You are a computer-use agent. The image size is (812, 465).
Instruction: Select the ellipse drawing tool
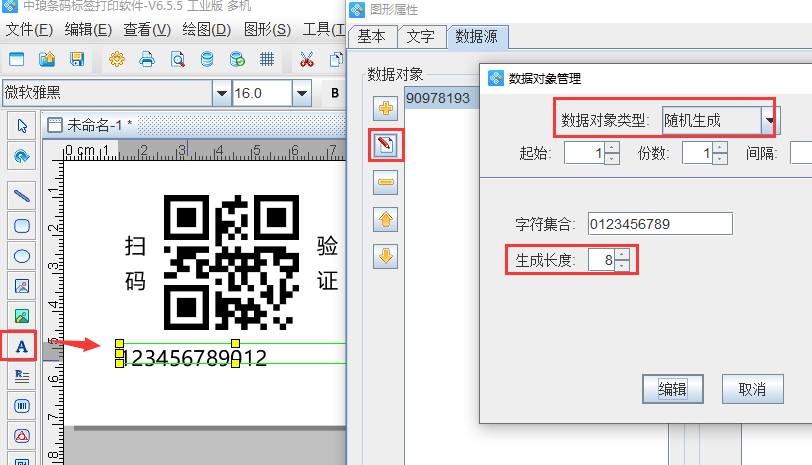click(21, 255)
